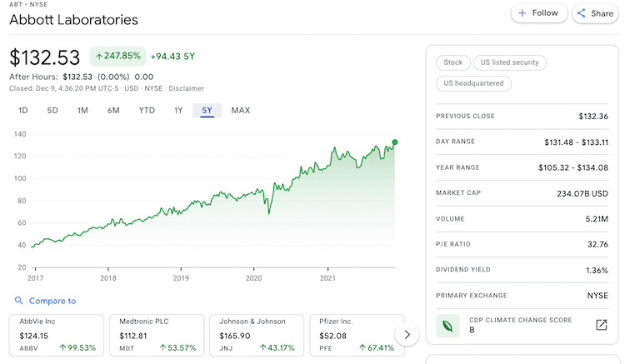
Task: Open the AbbVie Inc comparison card
Action: 57,335
